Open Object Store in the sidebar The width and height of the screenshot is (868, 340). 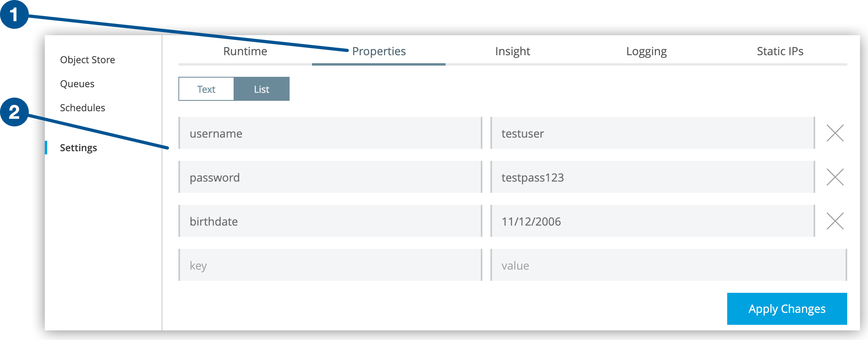[88, 60]
